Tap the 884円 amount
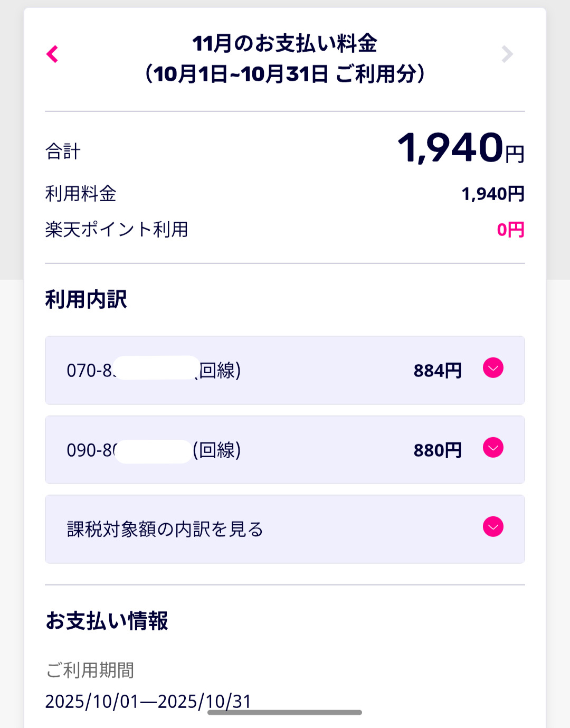Viewport: 570px width, 728px height. (438, 371)
